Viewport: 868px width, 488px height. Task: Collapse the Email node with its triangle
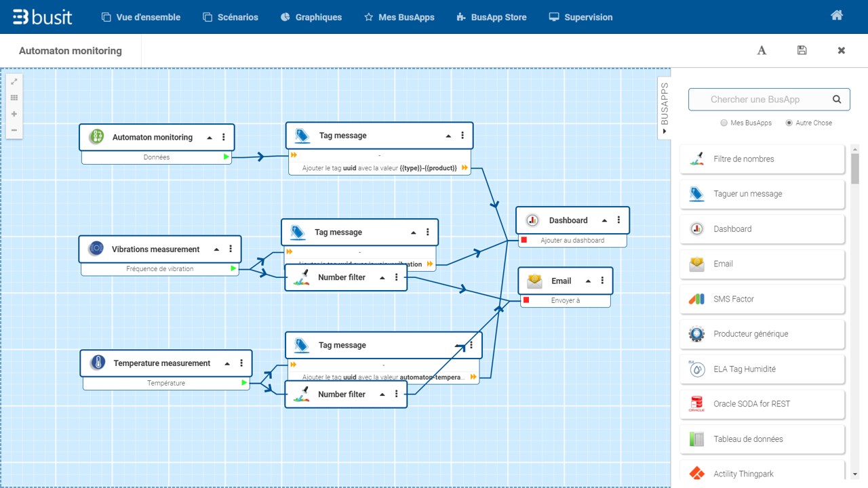pyautogui.click(x=588, y=281)
